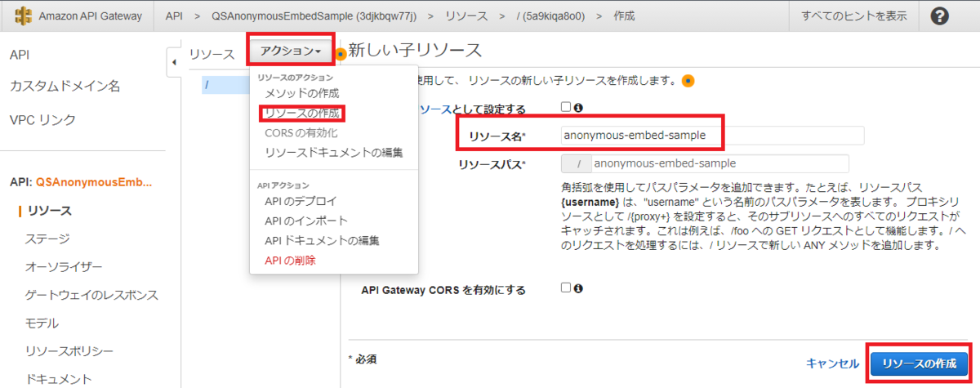
Task: Open API in the left sidebar
Action: click(x=20, y=55)
